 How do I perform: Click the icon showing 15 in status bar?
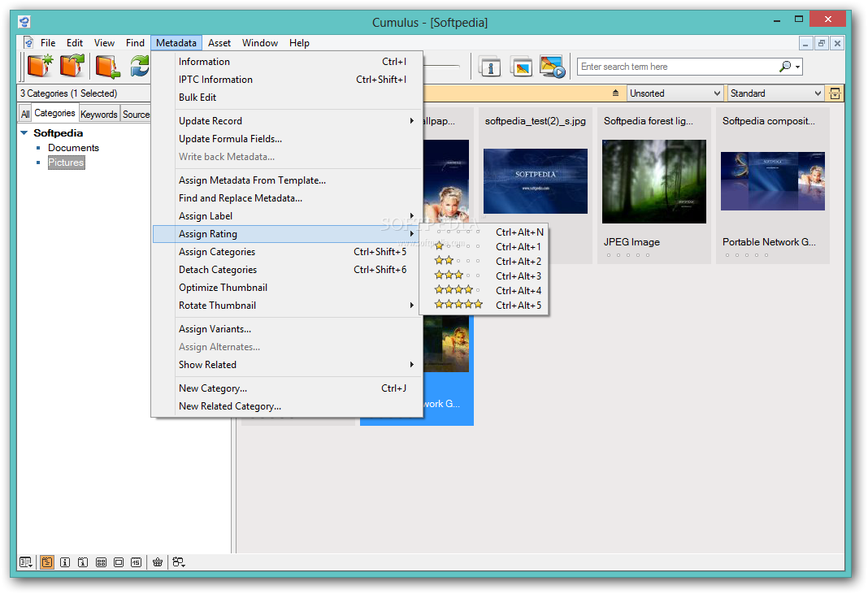(x=137, y=562)
